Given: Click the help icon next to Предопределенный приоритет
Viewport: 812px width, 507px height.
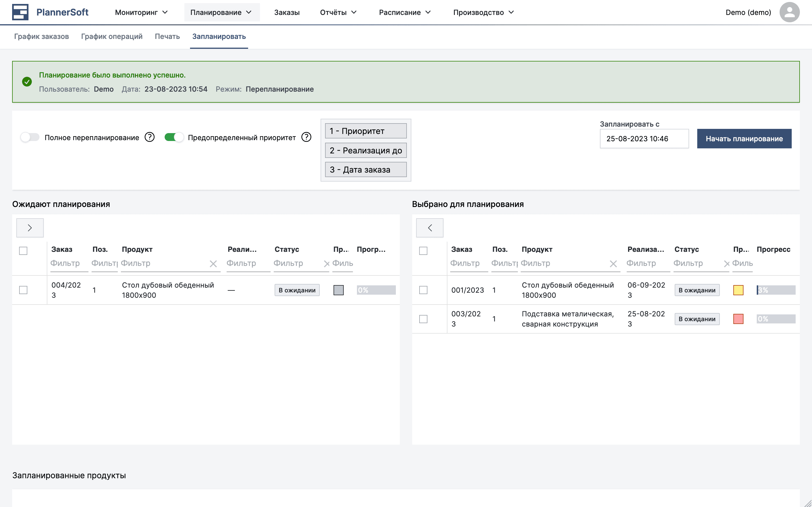Looking at the screenshot, I should [306, 137].
